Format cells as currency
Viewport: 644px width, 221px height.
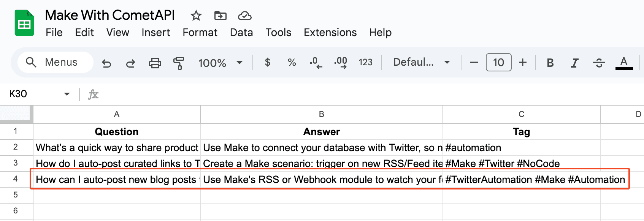[x=268, y=62]
